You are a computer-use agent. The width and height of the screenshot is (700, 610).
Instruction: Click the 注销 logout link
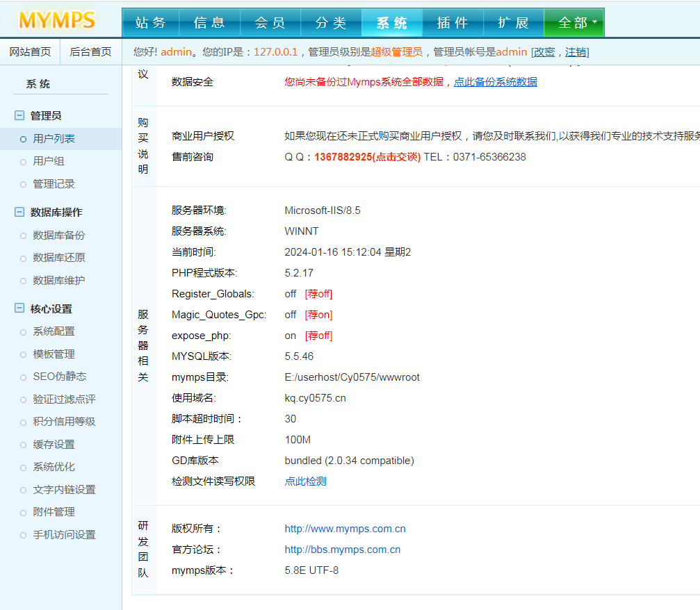coord(576,52)
